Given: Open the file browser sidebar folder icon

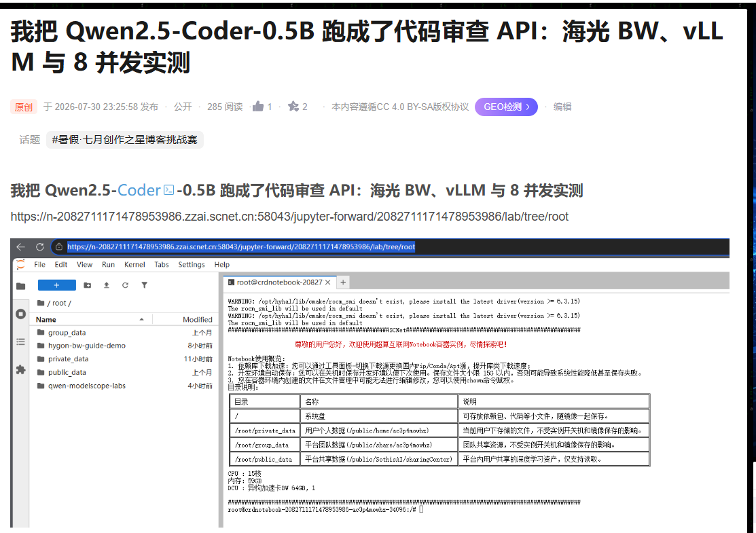Looking at the screenshot, I should click(21, 287).
